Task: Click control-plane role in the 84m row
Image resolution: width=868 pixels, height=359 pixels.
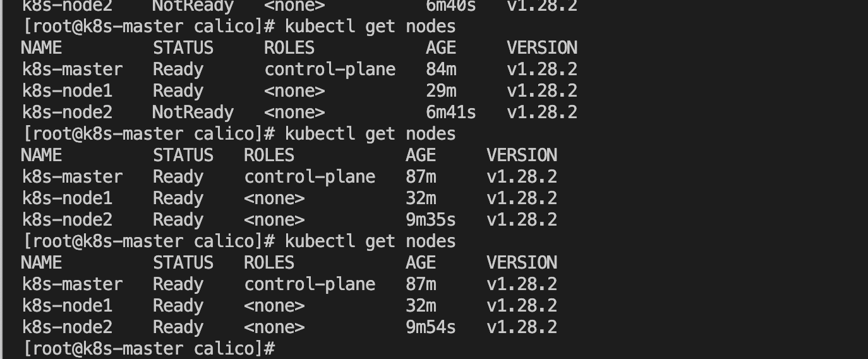Action: (330, 70)
